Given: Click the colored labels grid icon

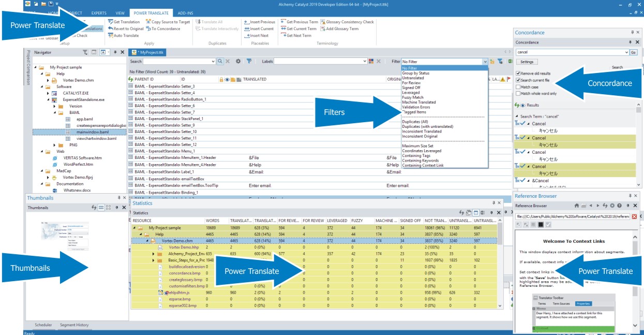Looking at the screenshot, I should pos(371,61).
